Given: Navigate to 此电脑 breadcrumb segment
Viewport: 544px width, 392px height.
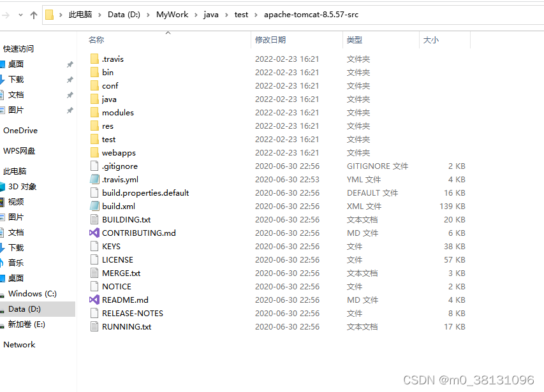Looking at the screenshot, I should point(80,15).
